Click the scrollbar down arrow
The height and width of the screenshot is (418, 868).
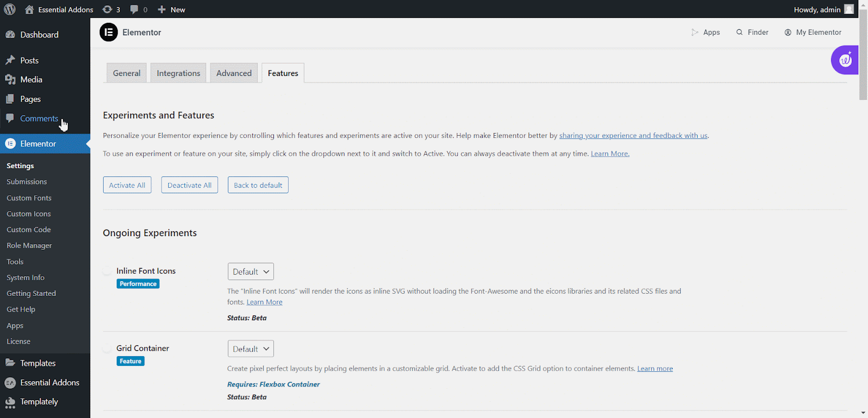pos(863,413)
